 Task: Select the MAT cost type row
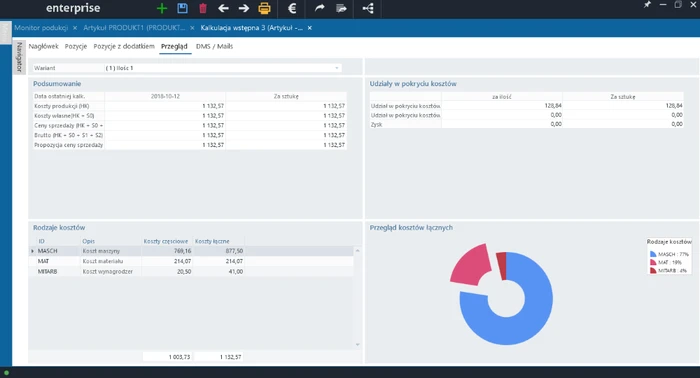click(191, 262)
